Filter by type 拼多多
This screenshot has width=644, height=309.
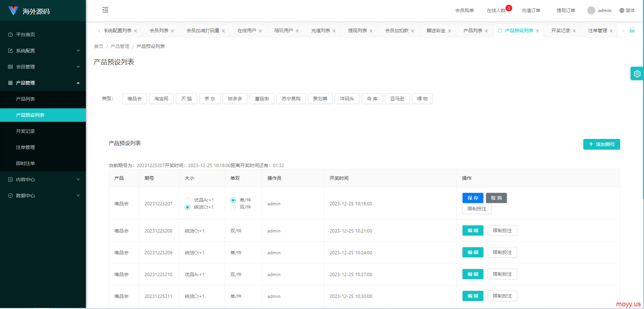pos(235,99)
